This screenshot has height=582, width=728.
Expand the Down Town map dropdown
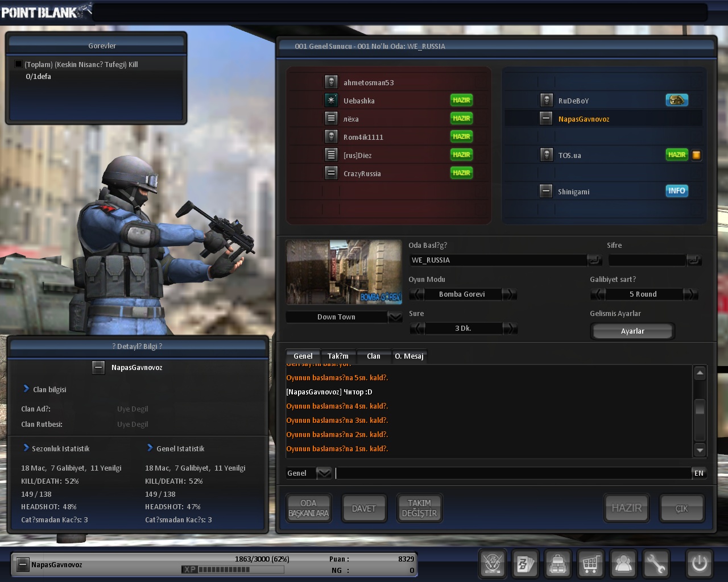click(395, 317)
